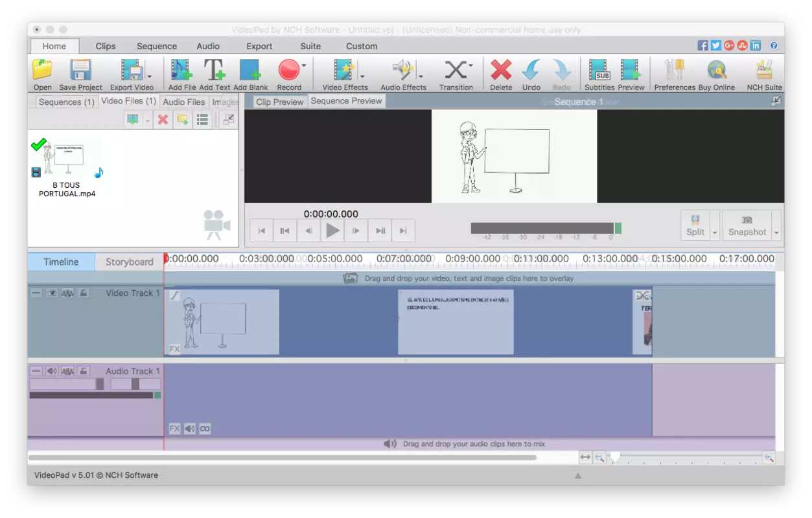Click the Split button

[x=695, y=225]
